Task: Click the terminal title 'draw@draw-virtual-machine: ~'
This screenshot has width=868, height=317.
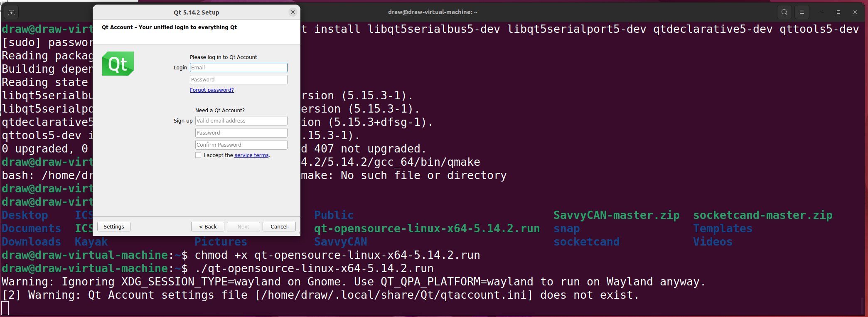Action: click(x=433, y=12)
